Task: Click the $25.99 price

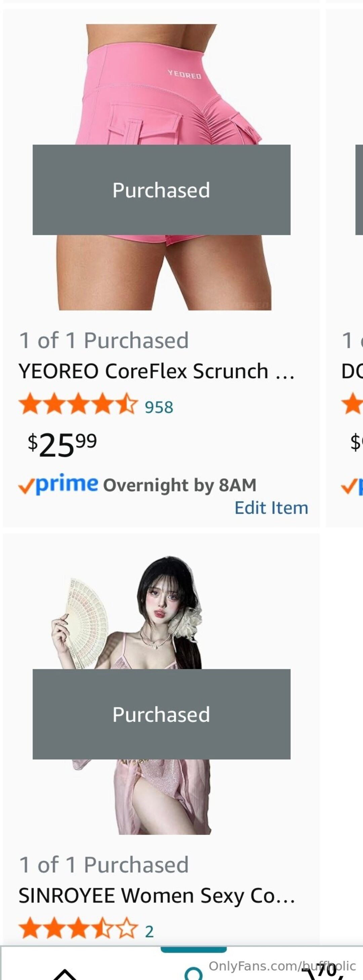Action: pyautogui.click(x=62, y=444)
